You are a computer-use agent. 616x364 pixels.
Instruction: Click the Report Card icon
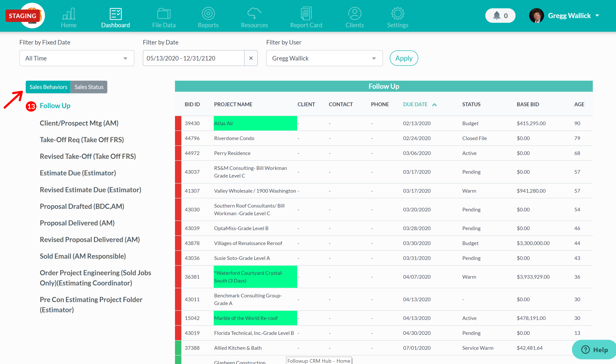pyautogui.click(x=306, y=13)
